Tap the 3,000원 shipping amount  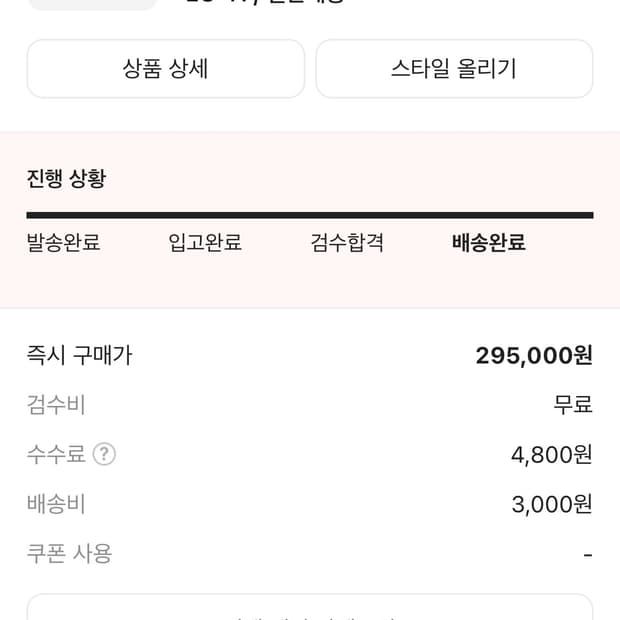pyautogui.click(x=551, y=504)
